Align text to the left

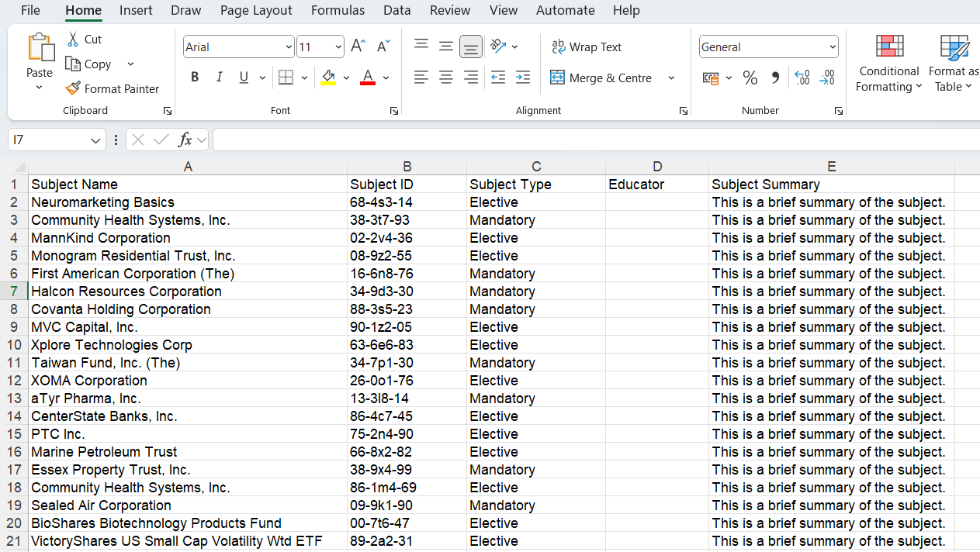tap(421, 78)
